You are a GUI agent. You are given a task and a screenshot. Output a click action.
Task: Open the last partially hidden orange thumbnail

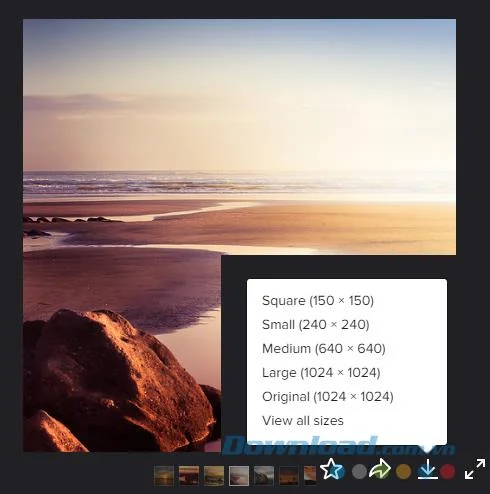pyautogui.click(x=310, y=476)
